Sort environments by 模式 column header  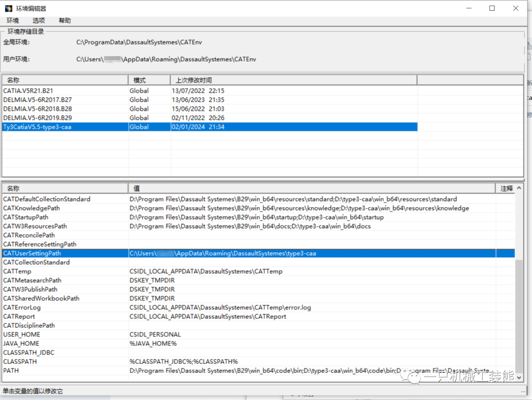(x=149, y=80)
